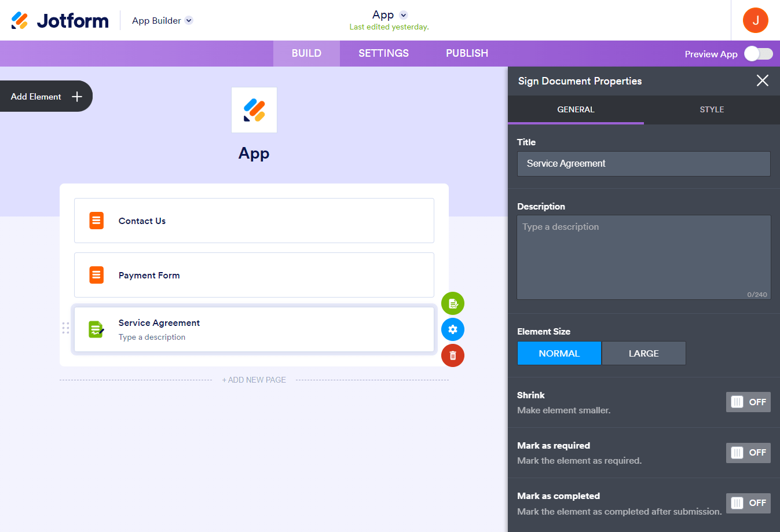Click the App heading text
The height and width of the screenshot is (532, 780).
[254, 153]
